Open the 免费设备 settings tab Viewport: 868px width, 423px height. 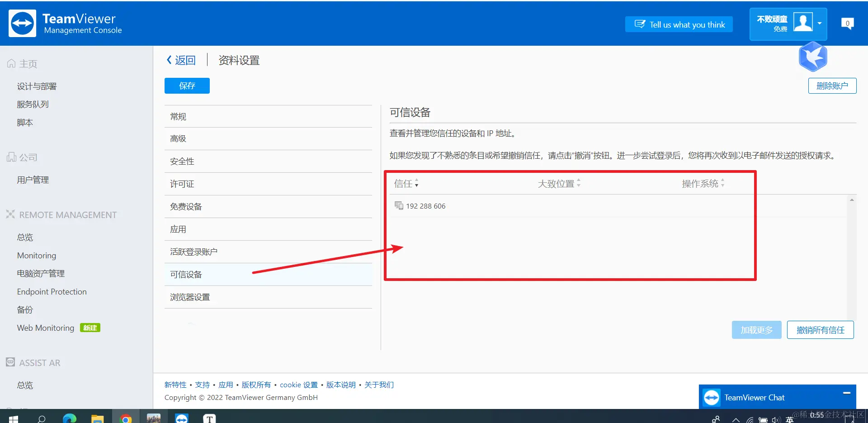[x=268, y=206]
